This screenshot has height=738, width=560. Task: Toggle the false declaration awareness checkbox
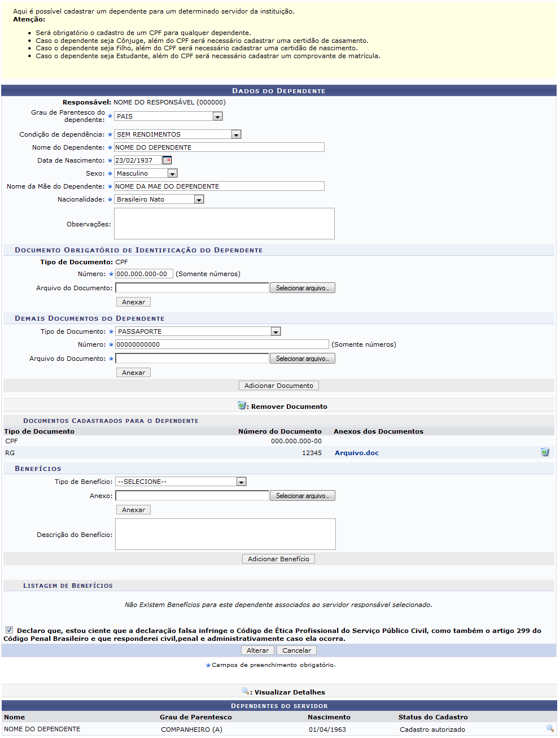tap(9, 630)
